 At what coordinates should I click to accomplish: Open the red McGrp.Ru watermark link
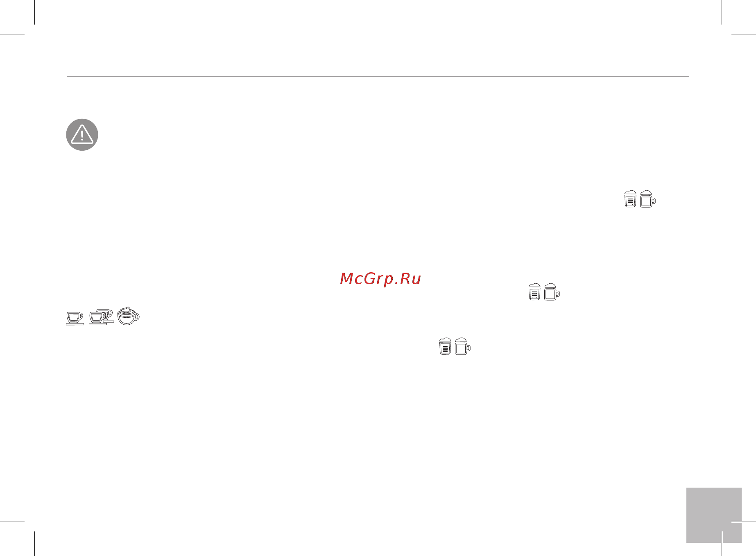(x=380, y=279)
